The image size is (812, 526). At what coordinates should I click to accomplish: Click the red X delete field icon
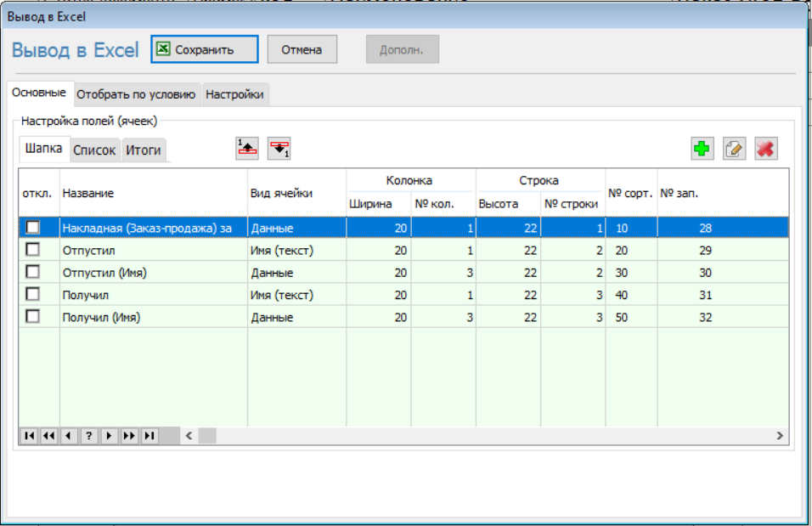tap(765, 149)
